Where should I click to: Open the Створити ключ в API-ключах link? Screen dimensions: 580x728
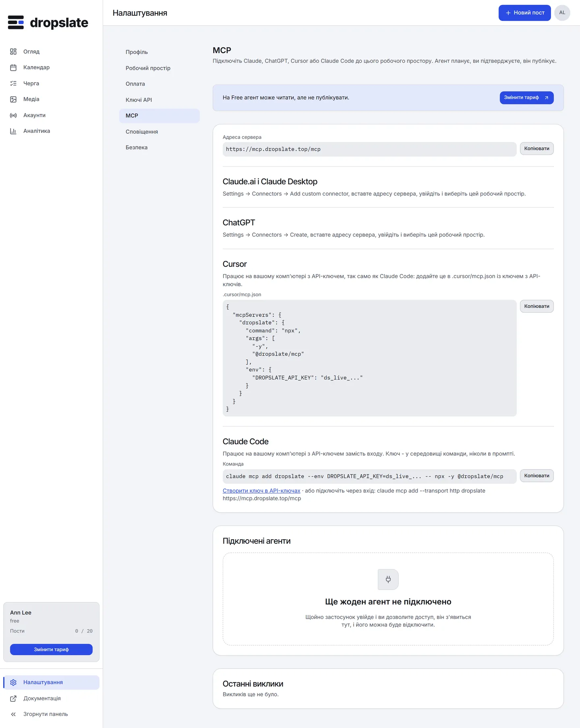click(261, 491)
